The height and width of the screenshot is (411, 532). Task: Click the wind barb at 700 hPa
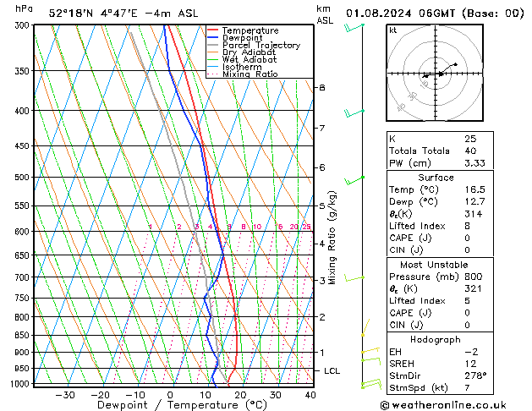tap(354, 278)
